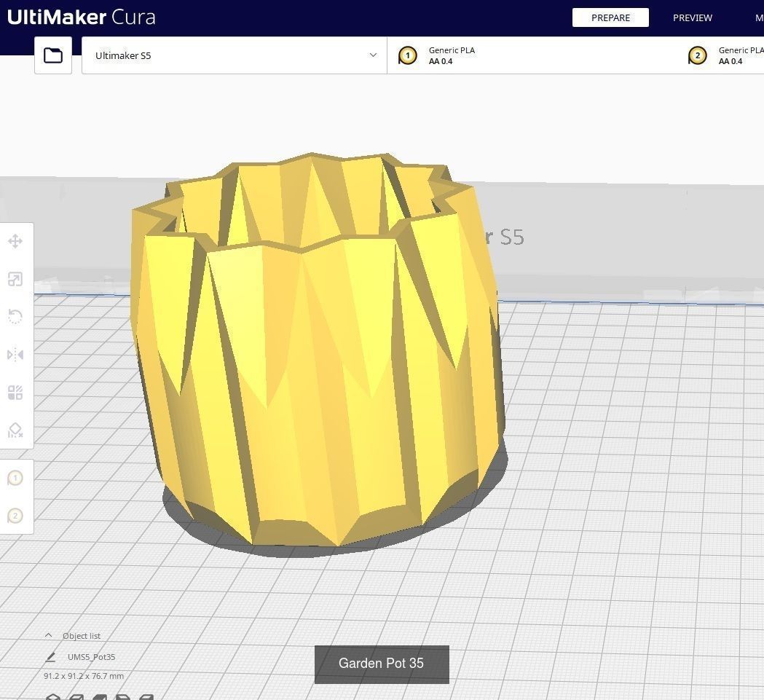Switch to 3D view cube icon
The height and width of the screenshot is (700, 764).
pos(53,696)
